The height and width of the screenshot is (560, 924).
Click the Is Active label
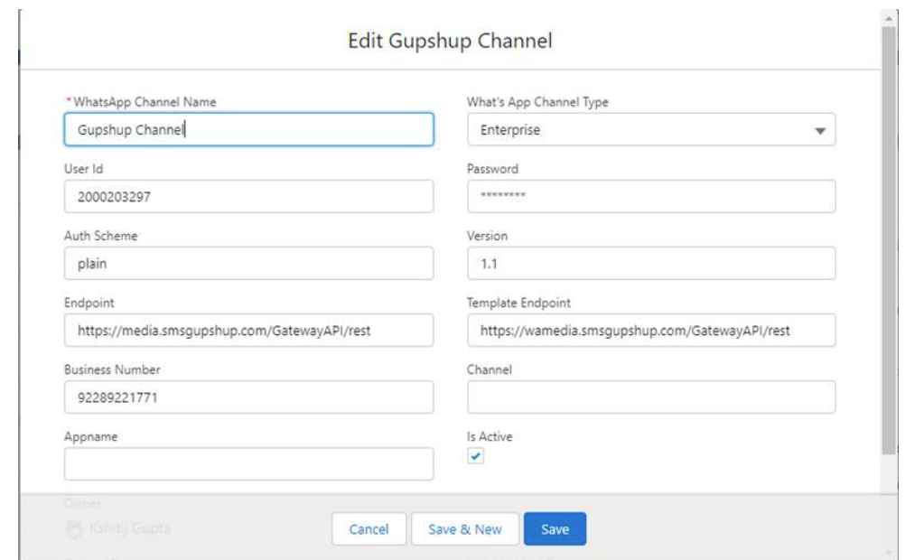point(490,437)
